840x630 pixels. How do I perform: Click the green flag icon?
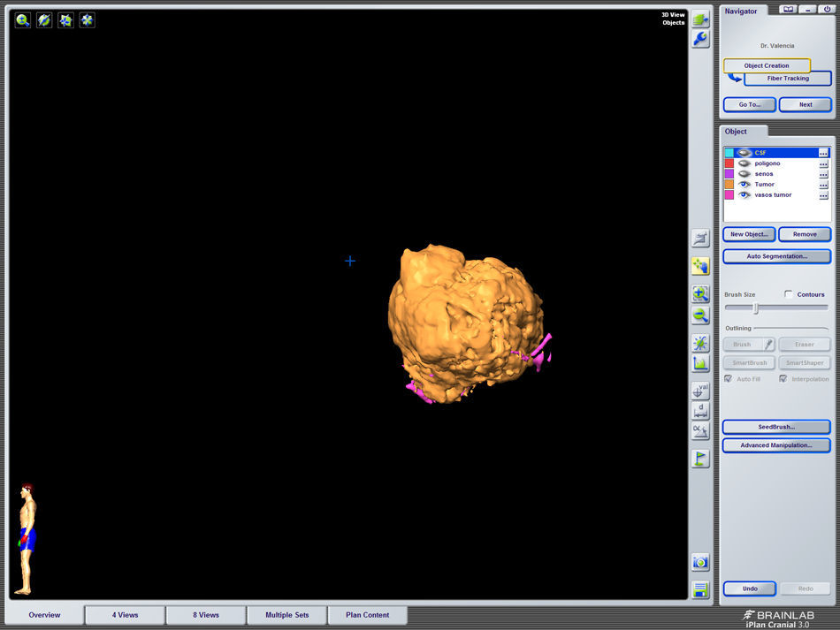pyautogui.click(x=700, y=459)
